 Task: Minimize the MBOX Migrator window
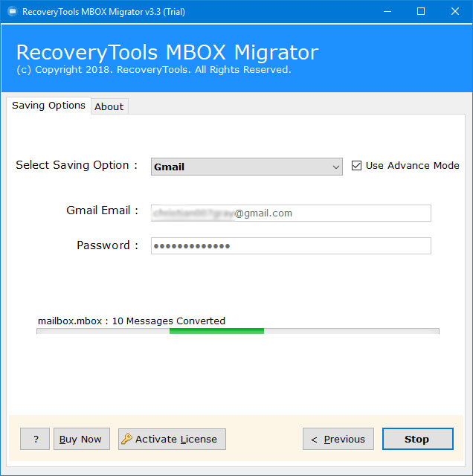coord(387,12)
